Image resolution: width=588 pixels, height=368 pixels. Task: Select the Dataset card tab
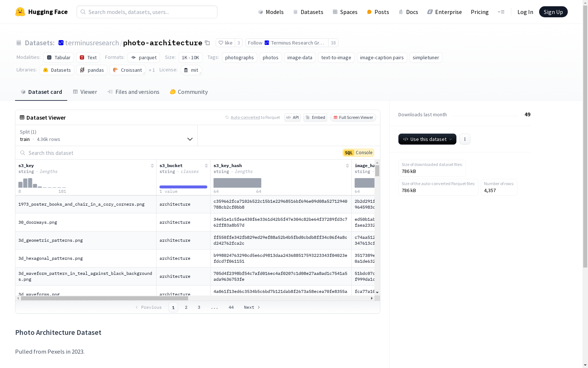pos(41,92)
